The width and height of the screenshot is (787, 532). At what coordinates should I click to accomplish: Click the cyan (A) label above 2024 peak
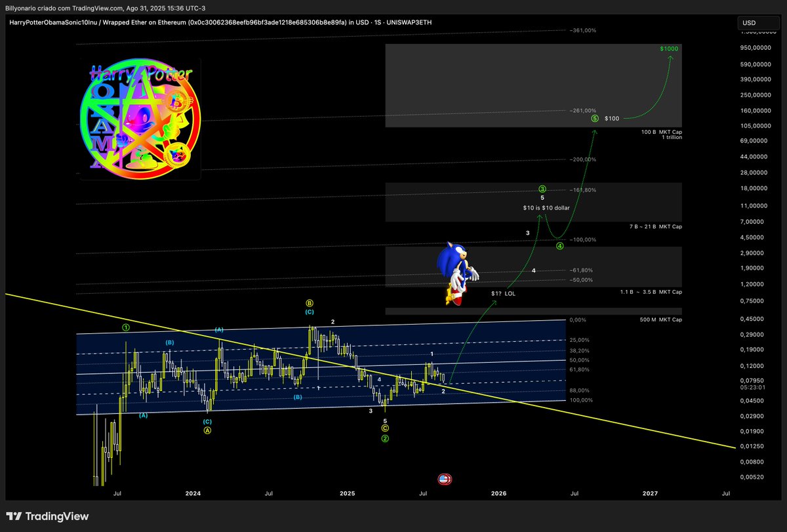click(219, 330)
